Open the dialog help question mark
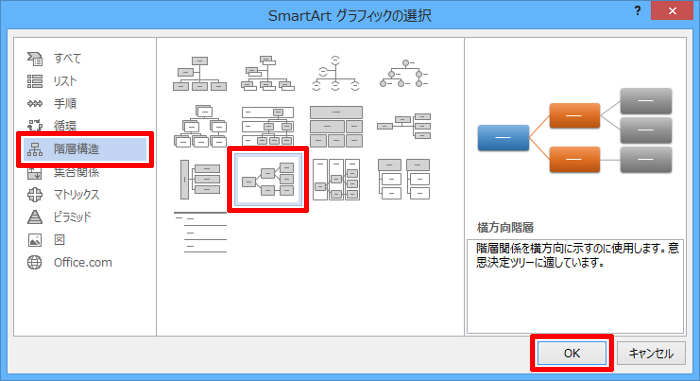This screenshot has height=381, width=700. pos(638,11)
